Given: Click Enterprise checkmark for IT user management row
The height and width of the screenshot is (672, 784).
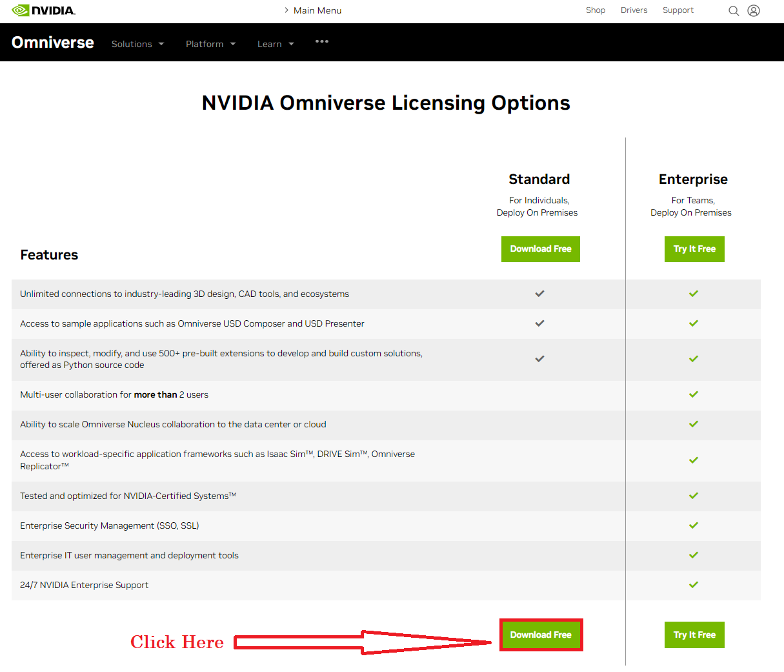Looking at the screenshot, I should coord(694,555).
